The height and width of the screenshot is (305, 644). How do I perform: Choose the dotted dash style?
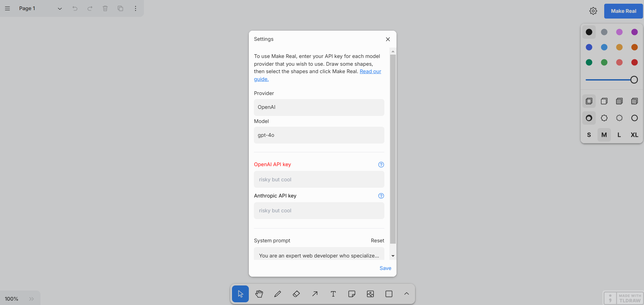tap(619, 118)
